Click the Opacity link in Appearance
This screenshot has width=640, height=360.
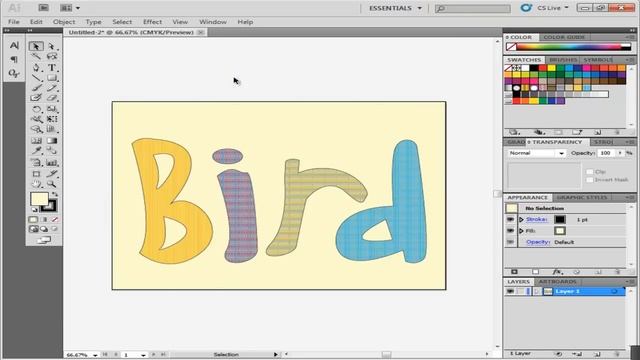point(538,242)
